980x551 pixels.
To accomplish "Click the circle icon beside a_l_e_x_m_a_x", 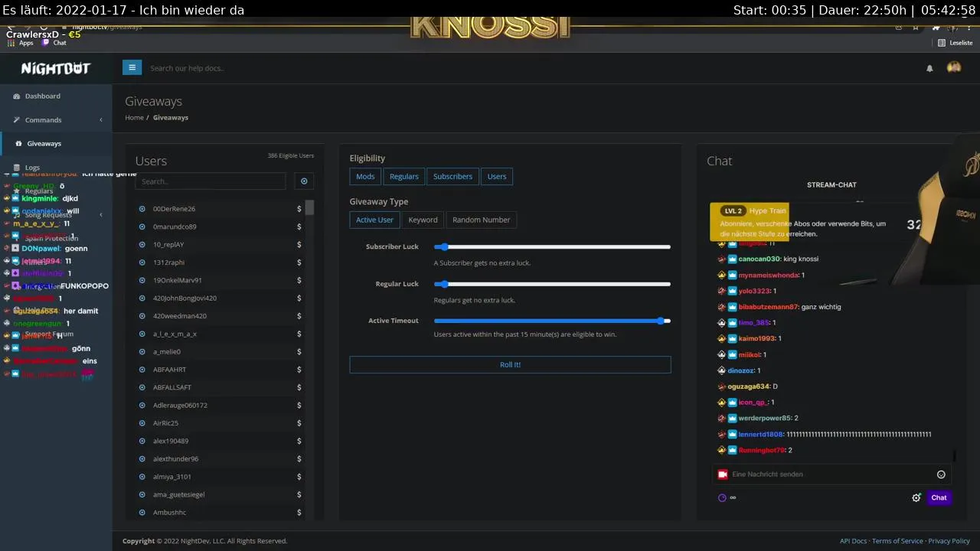I will pyautogui.click(x=142, y=334).
